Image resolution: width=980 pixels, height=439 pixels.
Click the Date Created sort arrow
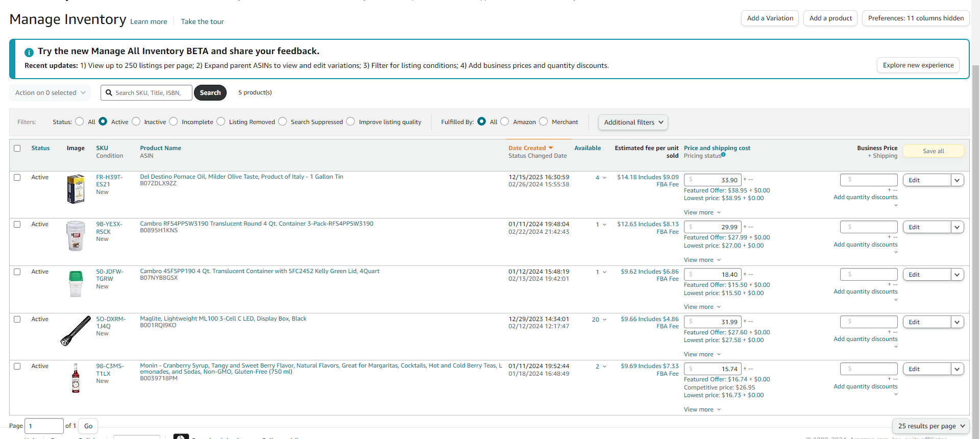point(551,148)
